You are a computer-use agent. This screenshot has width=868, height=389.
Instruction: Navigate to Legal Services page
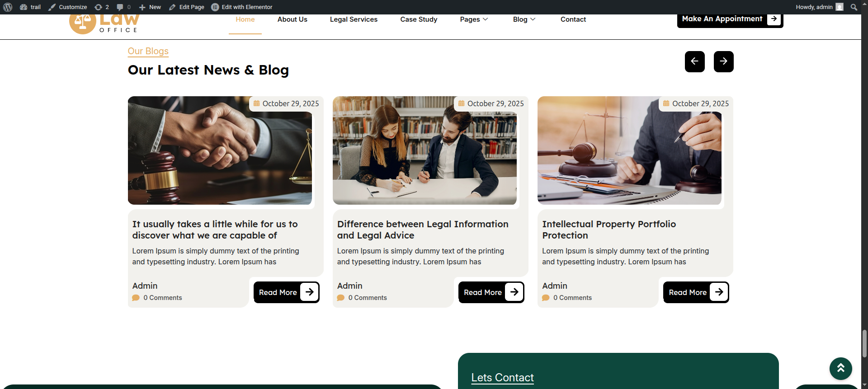click(x=354, y=19)
